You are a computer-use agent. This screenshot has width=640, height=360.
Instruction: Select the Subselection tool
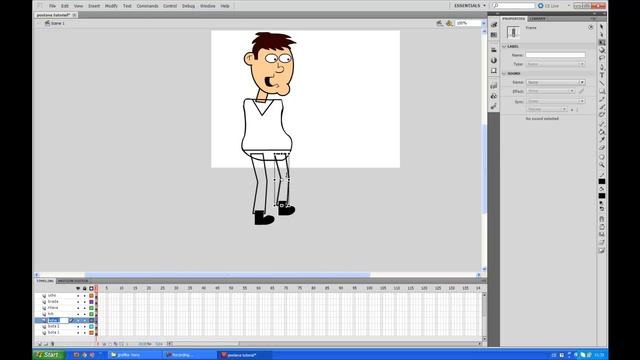pos(602,35)
